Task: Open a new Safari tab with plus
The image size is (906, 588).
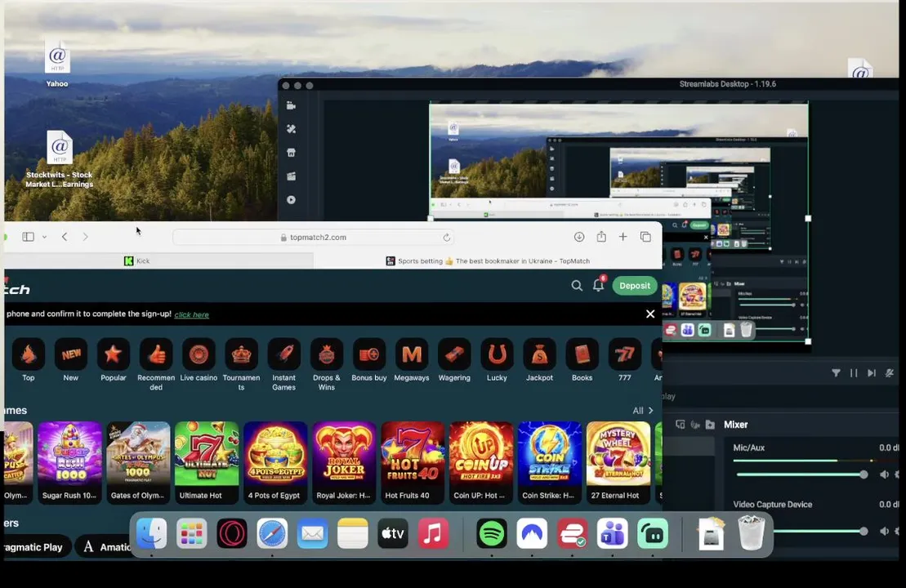Action: click(x=623, y=237)
